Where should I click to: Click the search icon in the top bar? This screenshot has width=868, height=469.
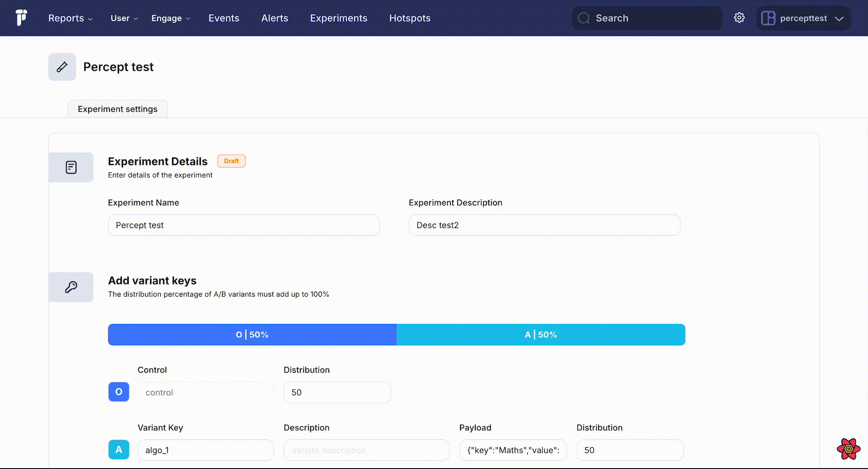pos(584,18)
